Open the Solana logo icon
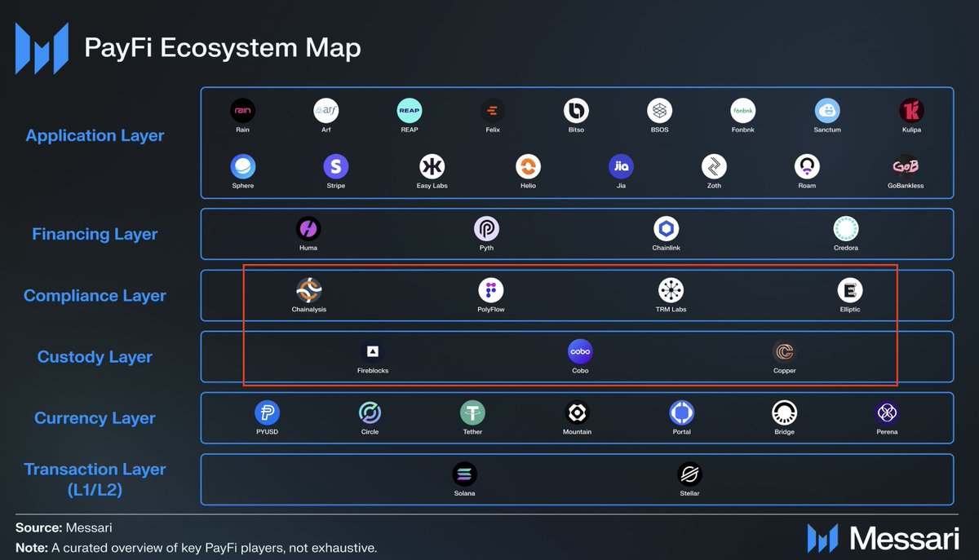This screenshot has width=979, height=560. coord(464,474)
